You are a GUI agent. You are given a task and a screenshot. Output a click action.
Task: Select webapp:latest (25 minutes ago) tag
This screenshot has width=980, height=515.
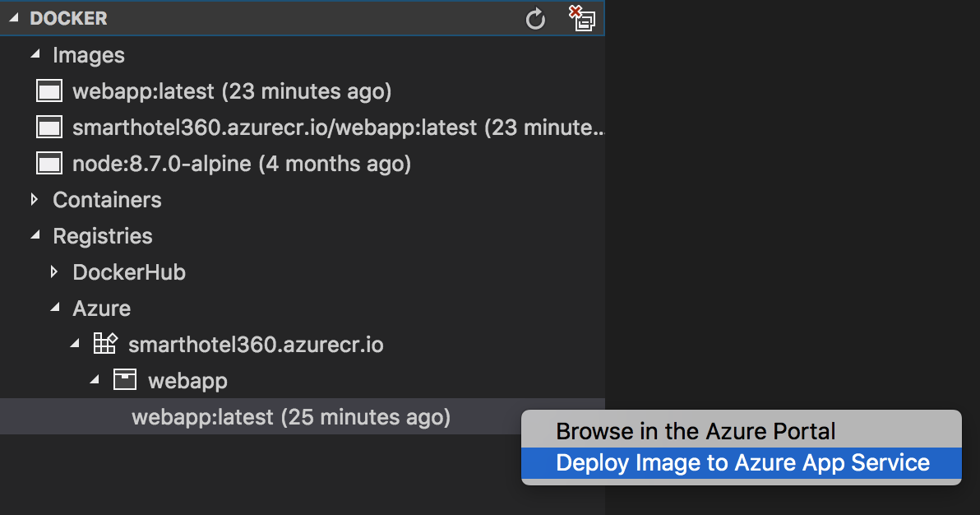coord(291,417)
